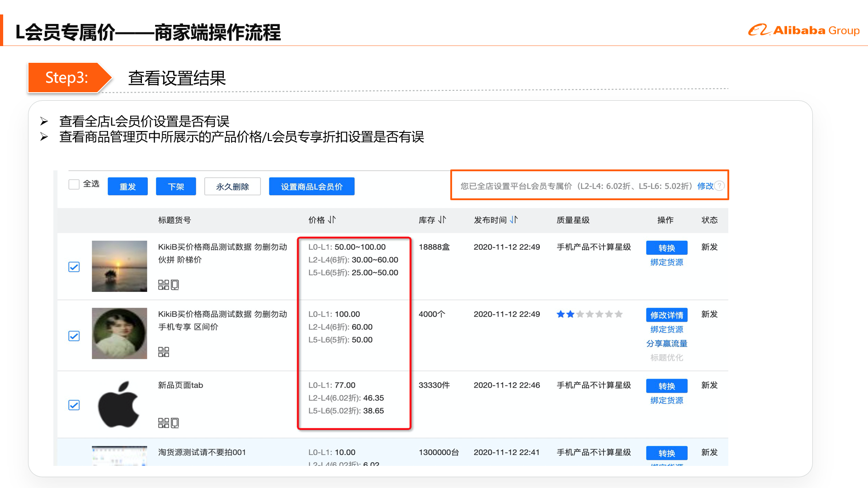The width and height of the screenshot is (868, 488).
Task: Sort the list by 库存 column arrows
Action: pos(442,220)
